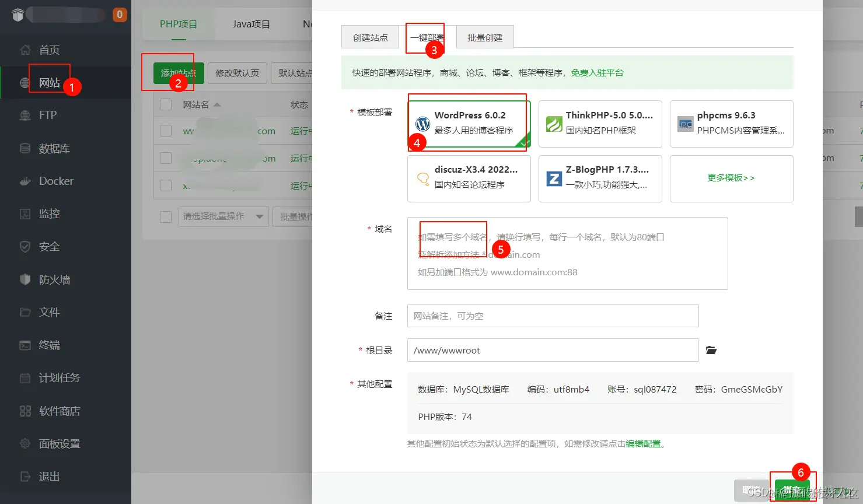Open 面板设置 panel settings
The height and width of the screenshot is (504, 863).
(58, 443)
